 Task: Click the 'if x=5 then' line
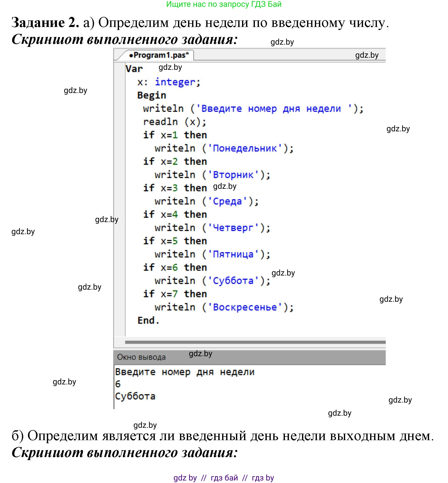click(175, 241)
